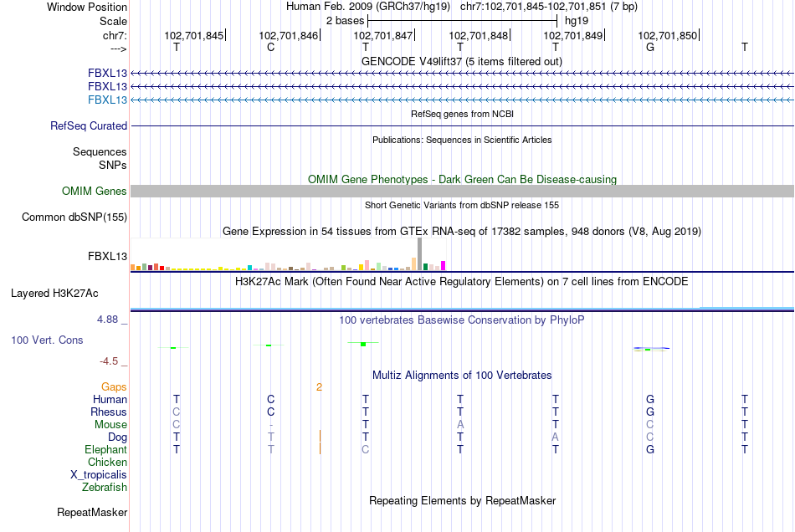Click Publications: Sequences in Scientific Articles title
Screen dimensions: 795x532
[x=462, y=140]
